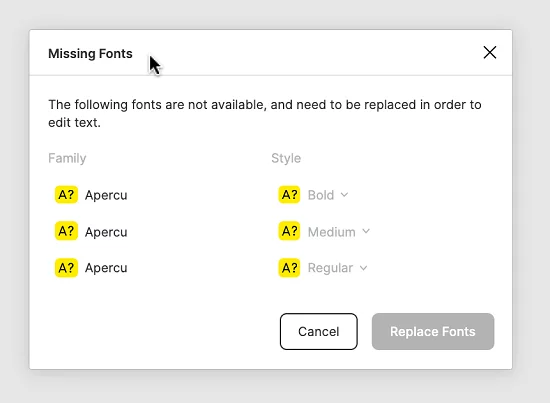
Task: Click the Missing Fonts dialog title
Action: pos(90,54)
